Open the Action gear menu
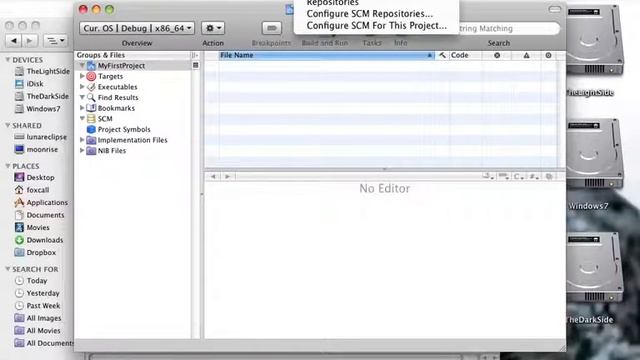 coord(213,28)
